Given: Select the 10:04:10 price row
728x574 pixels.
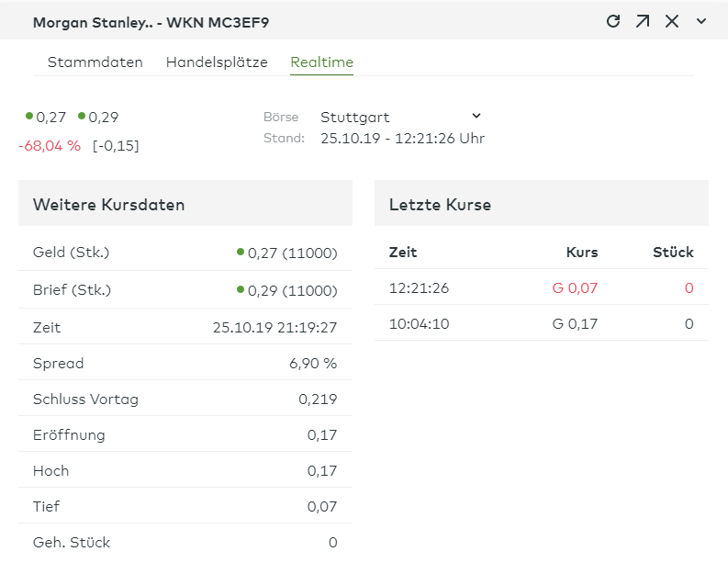Looking at the screenshot, I should click(541, 323).
